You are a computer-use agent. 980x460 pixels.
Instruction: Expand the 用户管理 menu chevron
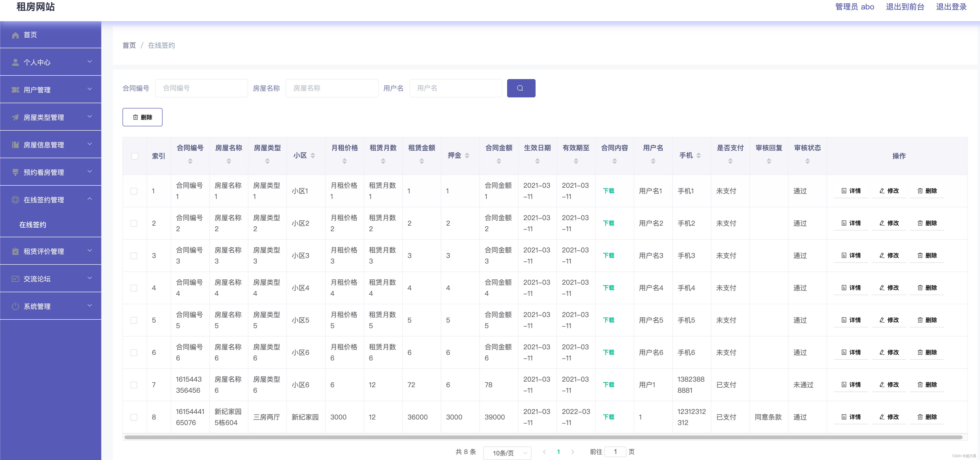(90, 89)
